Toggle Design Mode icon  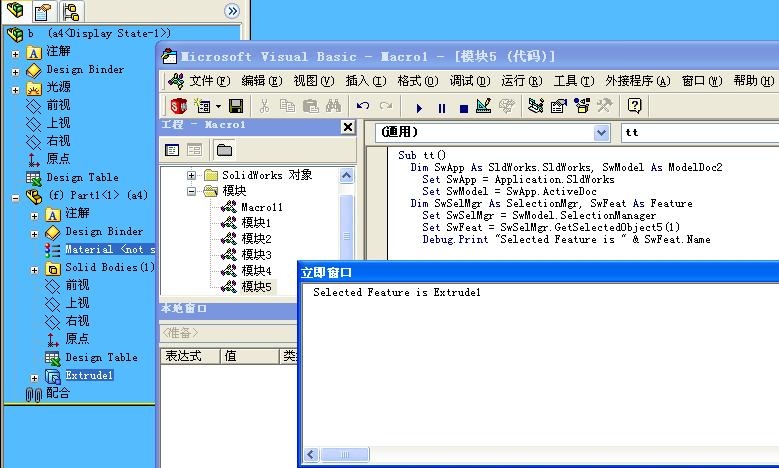point(483,106)
